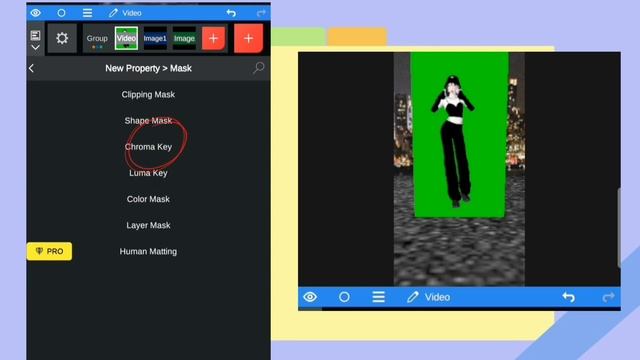Undo using arrow in left panel top bar
Viewport: 640px width, 360px height.
pos(231,13)
